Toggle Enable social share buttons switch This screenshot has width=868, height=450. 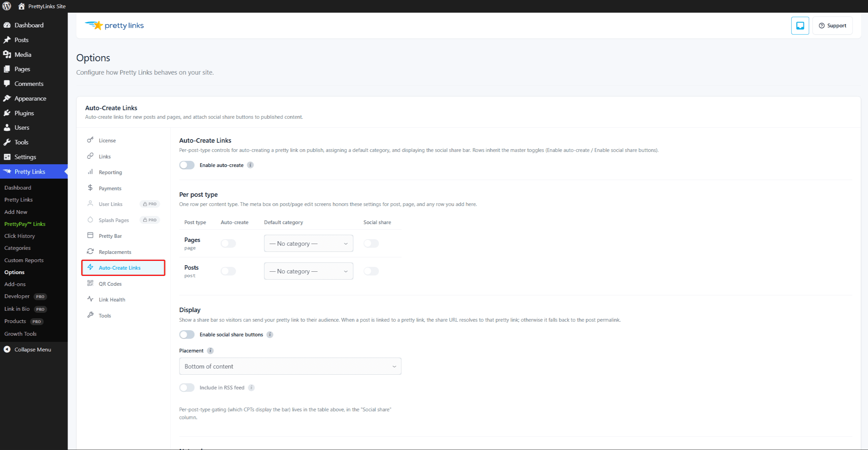[x=187, y=334]
